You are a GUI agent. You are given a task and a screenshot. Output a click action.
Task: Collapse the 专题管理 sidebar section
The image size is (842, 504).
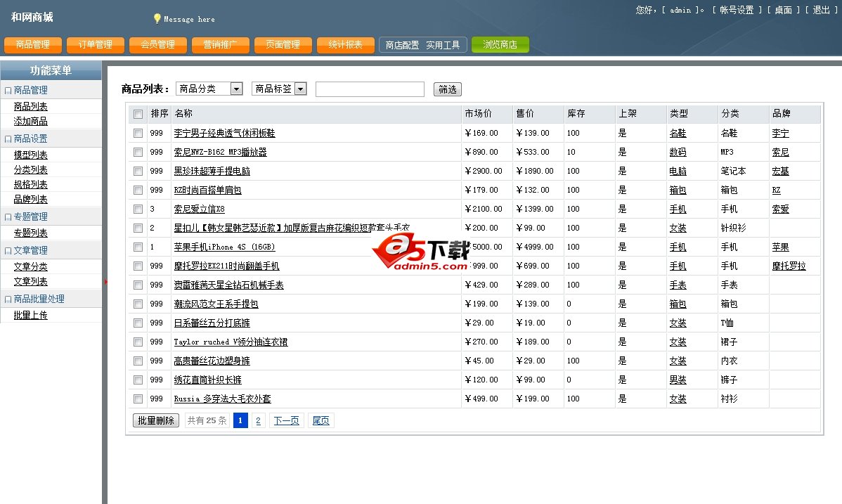(8, 217)
